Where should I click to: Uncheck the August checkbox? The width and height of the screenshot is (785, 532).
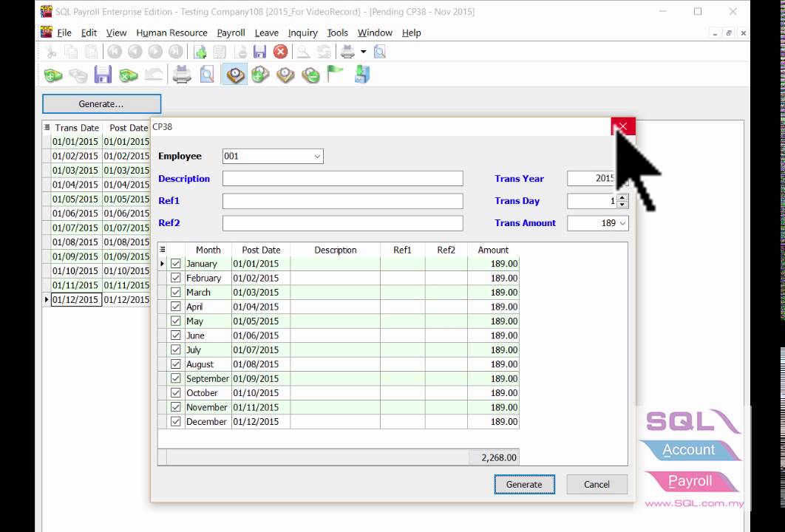coord(176,364)
